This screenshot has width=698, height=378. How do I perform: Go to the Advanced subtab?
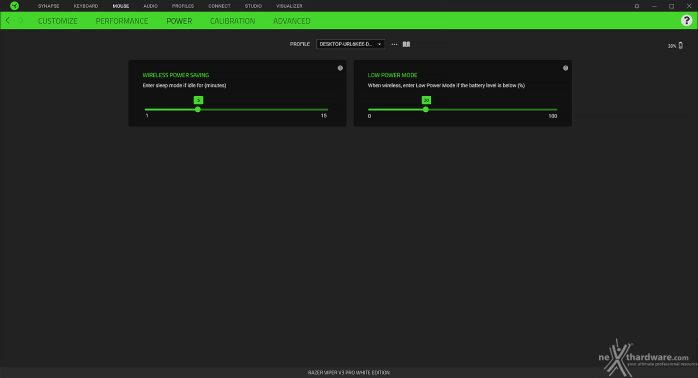[292, 21]
